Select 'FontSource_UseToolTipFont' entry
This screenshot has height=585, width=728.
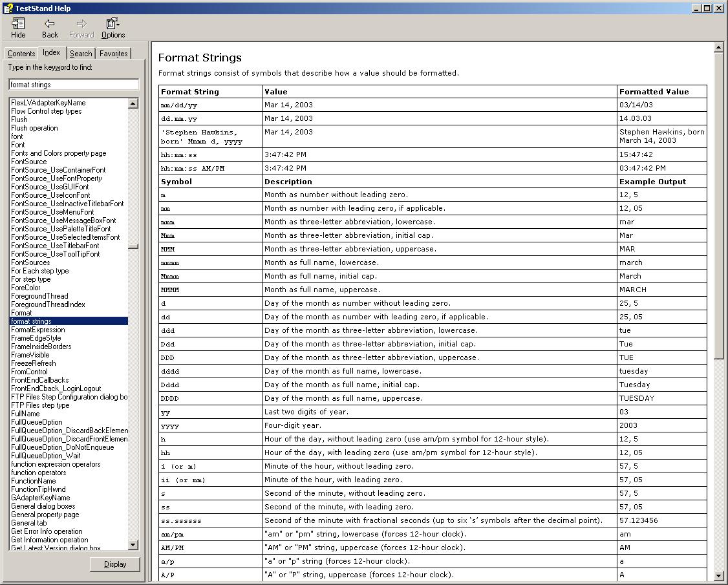[x=55, y=254]
